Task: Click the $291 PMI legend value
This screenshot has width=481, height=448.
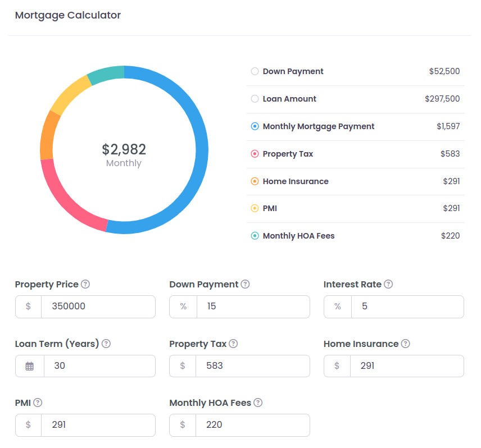Action: click(451, 208)
